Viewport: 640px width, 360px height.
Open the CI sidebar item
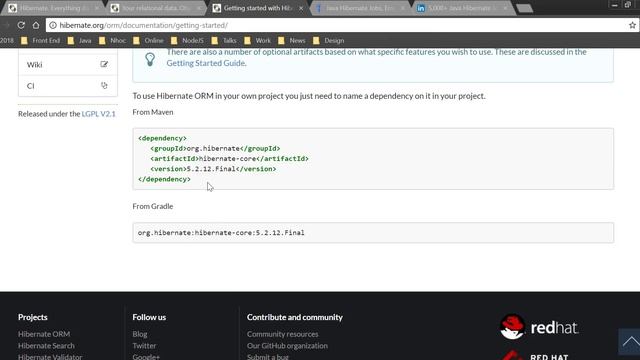68,86
